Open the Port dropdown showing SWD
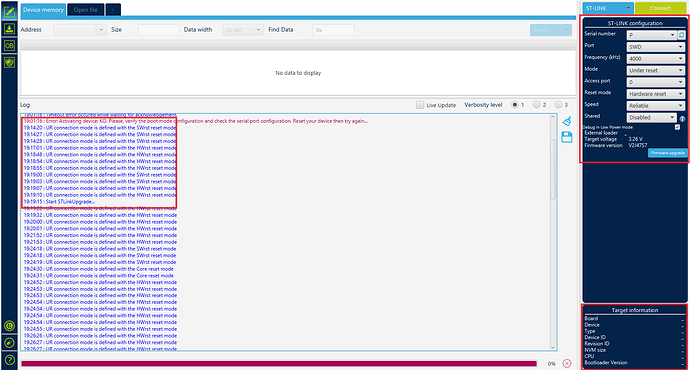Screen dimensions: 690x370 tap(655, 47)
